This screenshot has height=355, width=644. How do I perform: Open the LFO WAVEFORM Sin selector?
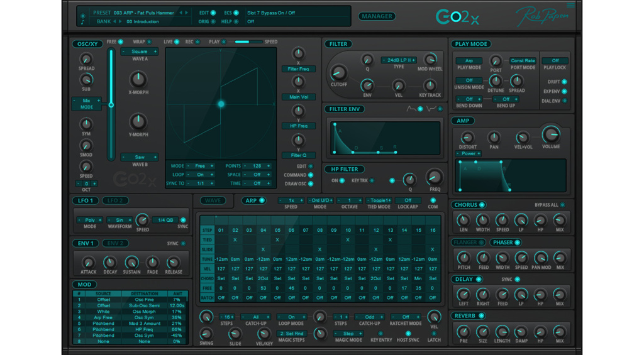click(x=119, y=220)
